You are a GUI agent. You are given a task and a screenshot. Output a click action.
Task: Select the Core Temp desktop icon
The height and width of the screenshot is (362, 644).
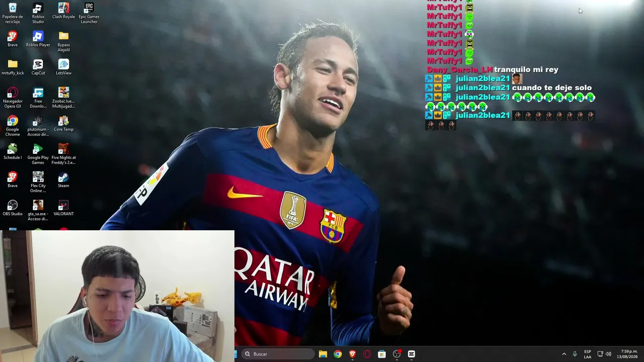(63, 123)
